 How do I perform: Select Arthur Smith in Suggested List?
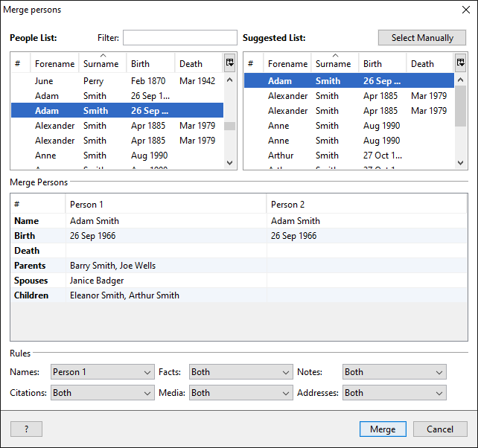[x=349, y=156]
